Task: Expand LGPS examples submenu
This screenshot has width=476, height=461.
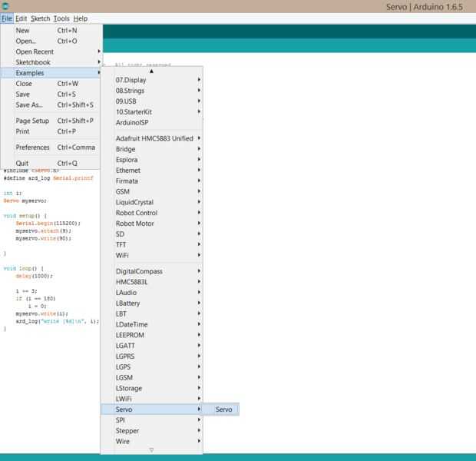Action: click(x=152, y=367)
